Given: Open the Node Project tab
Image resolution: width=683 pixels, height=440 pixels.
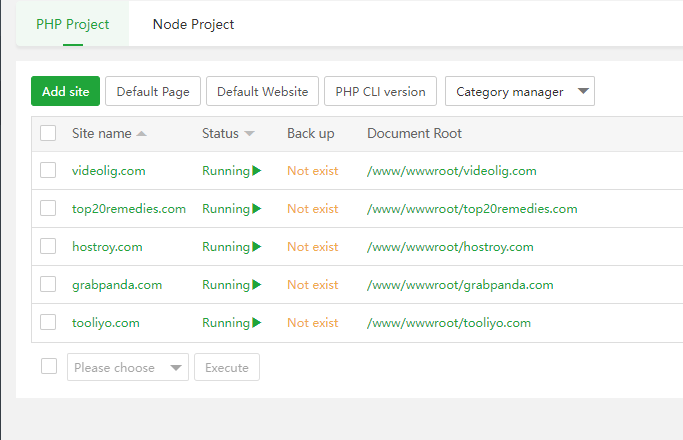Looking at the screenshot, I should 193,24.
